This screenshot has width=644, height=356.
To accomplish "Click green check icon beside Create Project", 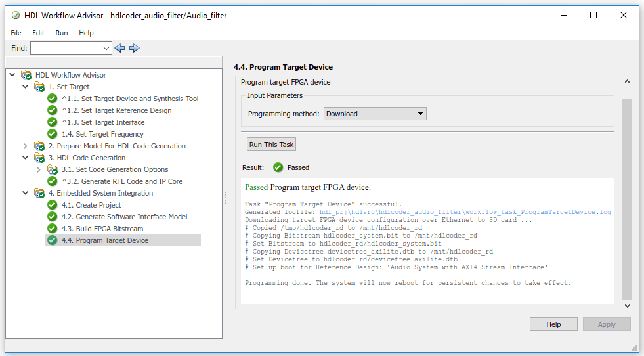I will (x=52, y=205).
